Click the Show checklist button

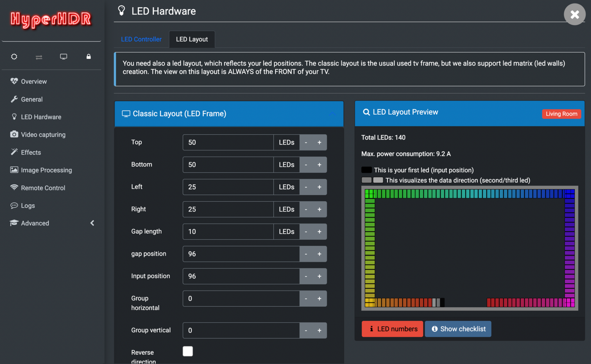coord(458,329)
